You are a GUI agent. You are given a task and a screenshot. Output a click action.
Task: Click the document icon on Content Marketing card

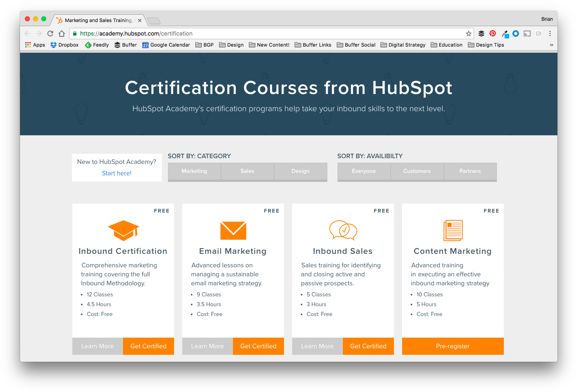453,230
